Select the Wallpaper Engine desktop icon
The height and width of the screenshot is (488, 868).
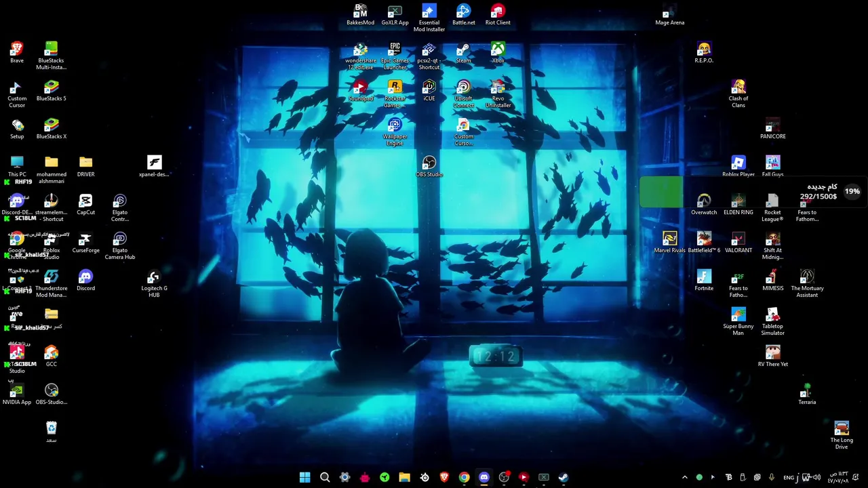point(395,132)
